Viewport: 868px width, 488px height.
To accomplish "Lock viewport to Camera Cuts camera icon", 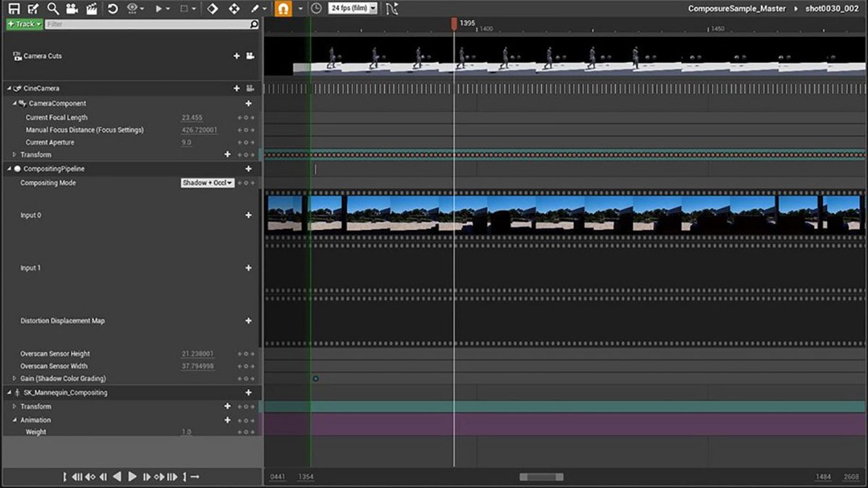I will [x=250, y=56].
